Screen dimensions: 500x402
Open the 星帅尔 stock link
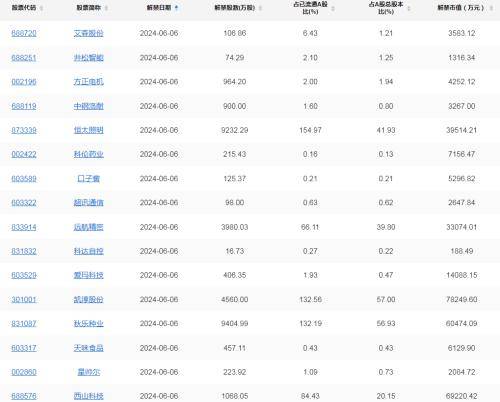pos(88,372)
